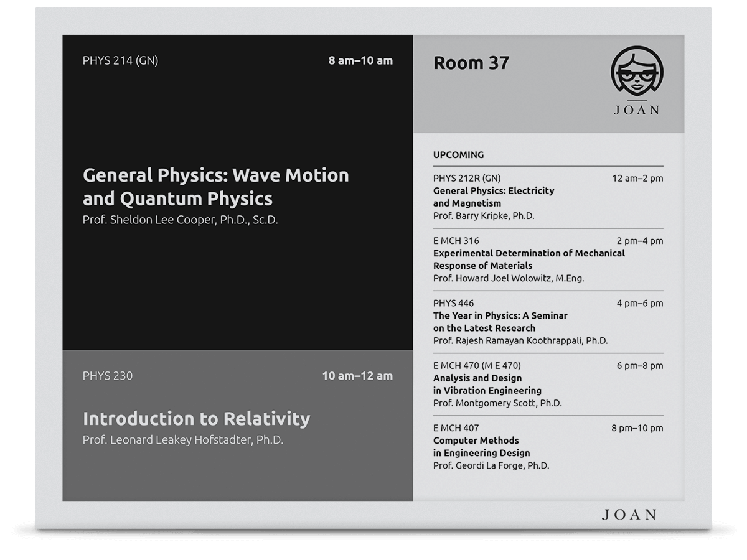Click Prof. Barry Kripke's name
The image size is (747, 560).
pos(484,216)
